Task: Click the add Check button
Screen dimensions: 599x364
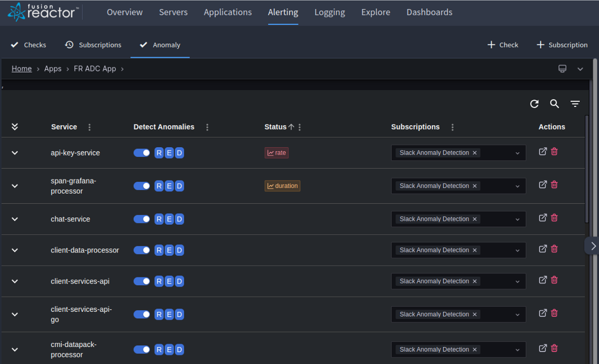Action: click(x=503, y=45)
